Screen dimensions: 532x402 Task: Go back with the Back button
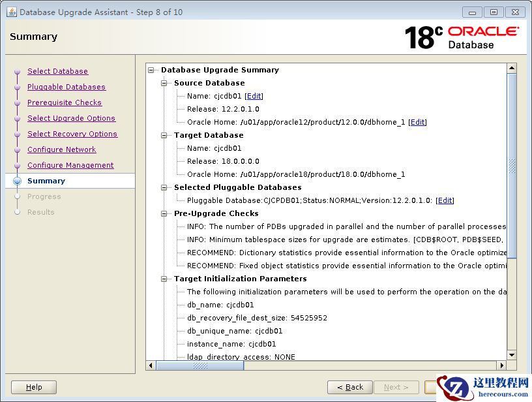point(350,387)
